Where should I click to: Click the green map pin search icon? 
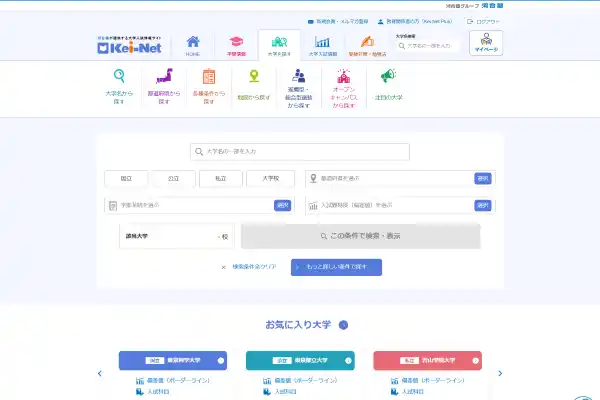[x=254, y=78]
